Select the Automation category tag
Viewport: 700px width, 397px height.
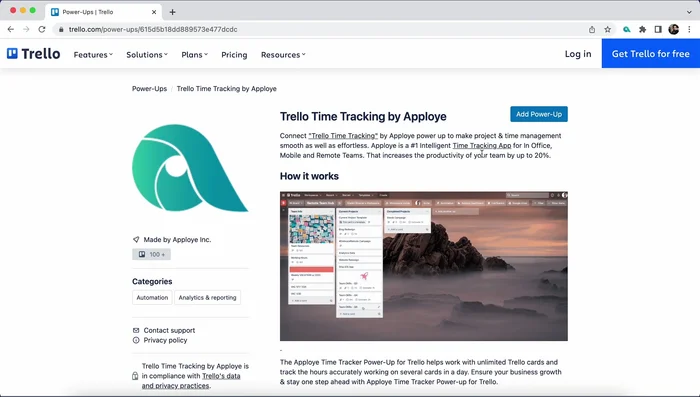(152, 297)
